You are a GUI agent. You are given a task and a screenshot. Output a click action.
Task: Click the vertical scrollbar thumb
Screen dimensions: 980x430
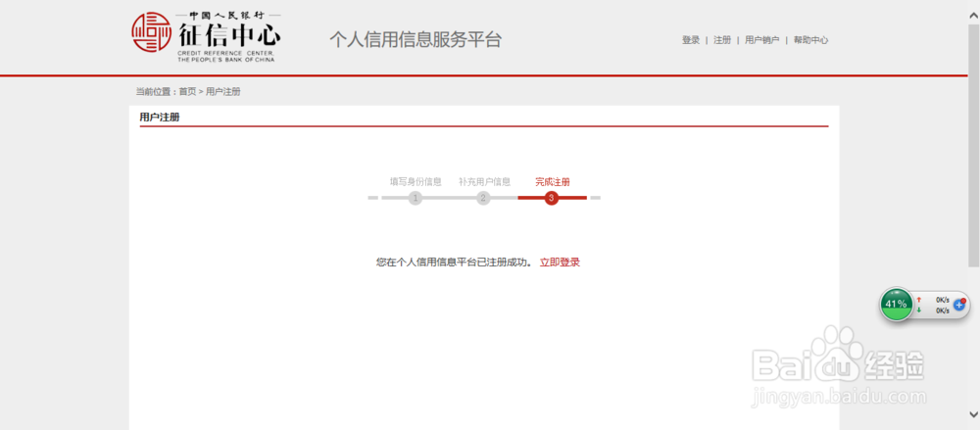point(974,147)
